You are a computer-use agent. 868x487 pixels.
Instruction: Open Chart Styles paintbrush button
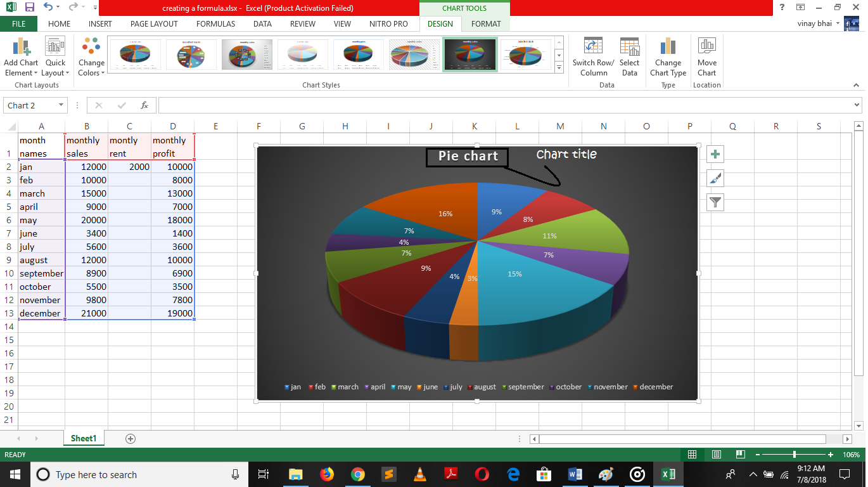pyautogui.click(x=715, y=179)
